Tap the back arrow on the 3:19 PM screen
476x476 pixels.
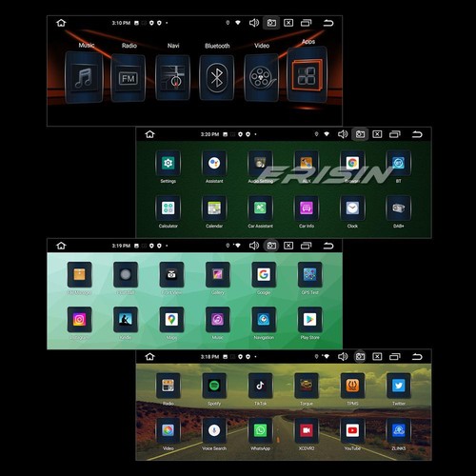[x=328, y=246]
